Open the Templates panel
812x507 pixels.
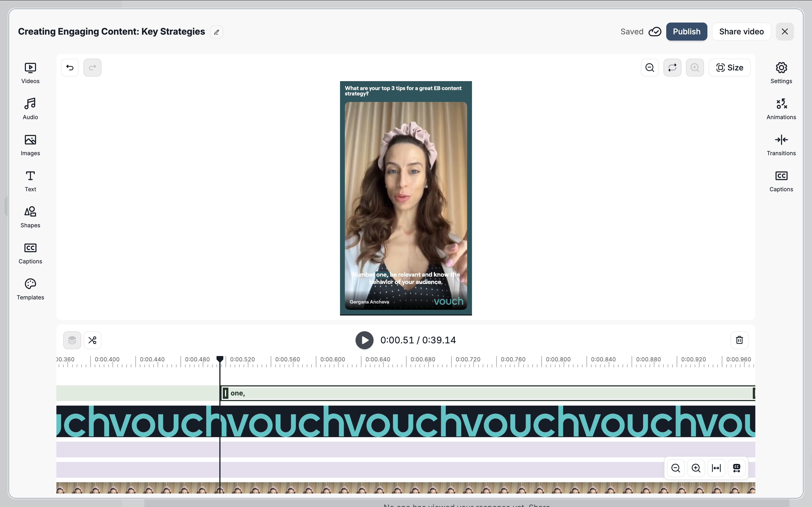click(30, 289)
